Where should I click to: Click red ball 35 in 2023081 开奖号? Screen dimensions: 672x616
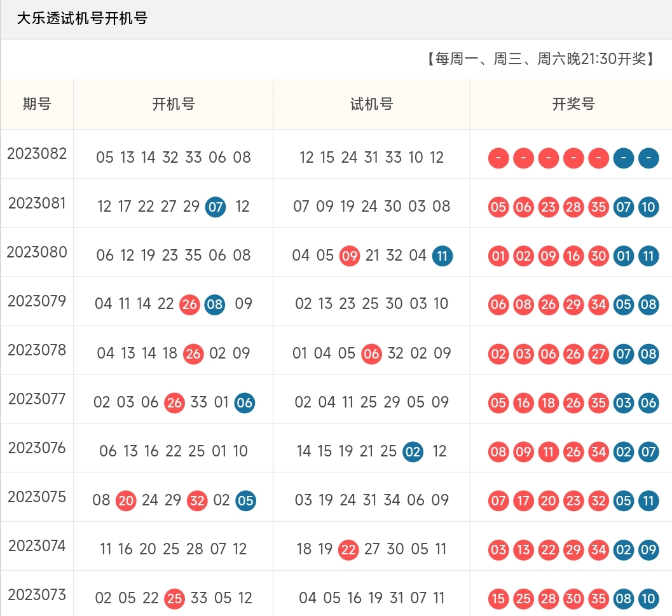598,207
